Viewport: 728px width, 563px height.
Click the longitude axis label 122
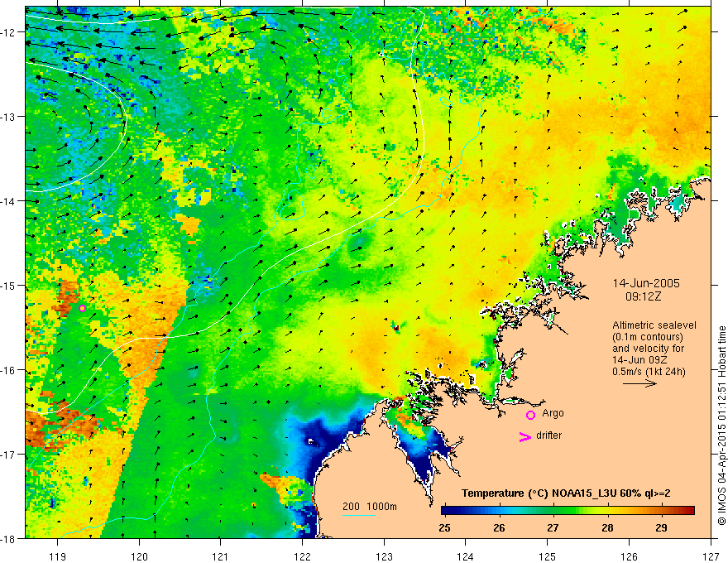point(302,556)
